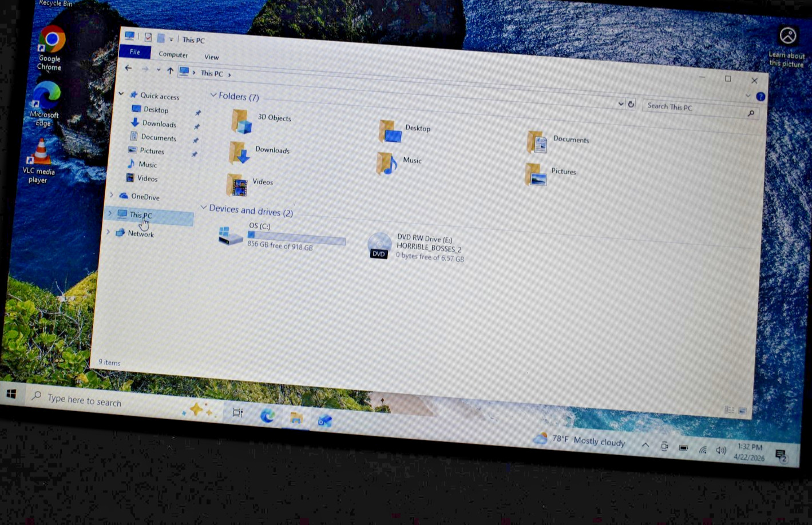
Task: Click the "9 items" status bar text
Action: 109,362
